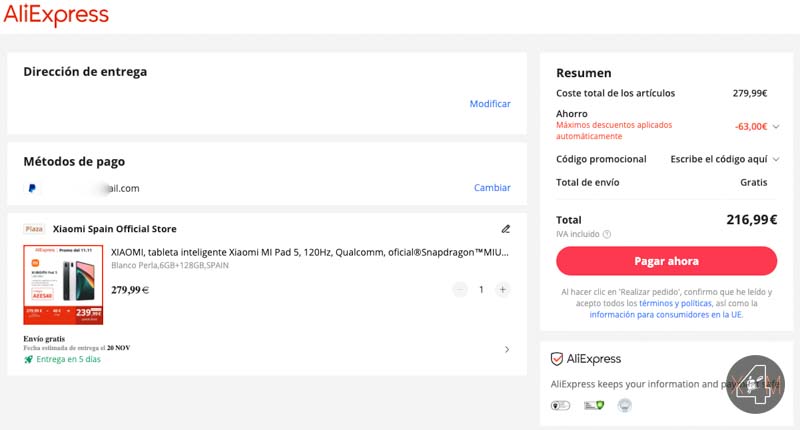Open the XIAOMI tableta inteligente product title

[x=310, y=252]
